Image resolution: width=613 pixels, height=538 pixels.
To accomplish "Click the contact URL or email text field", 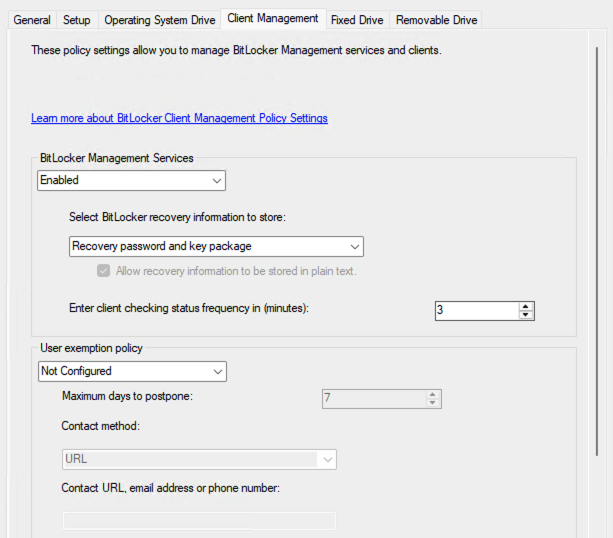I will [x=199, y=521].
